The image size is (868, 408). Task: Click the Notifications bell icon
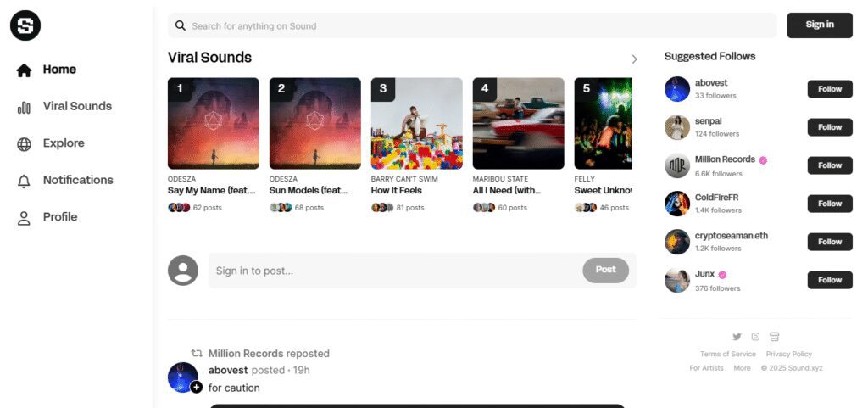(24, 181)
